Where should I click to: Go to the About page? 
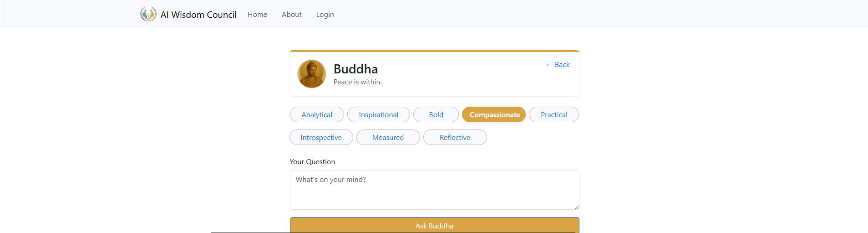(291, 15)
